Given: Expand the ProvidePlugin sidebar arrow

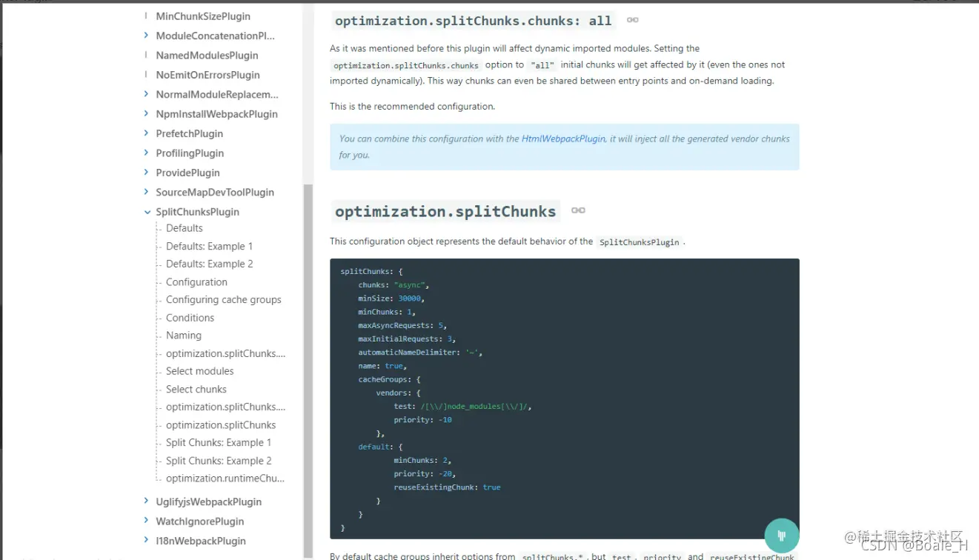Looking at the screenshot, I should pos(147,173).
